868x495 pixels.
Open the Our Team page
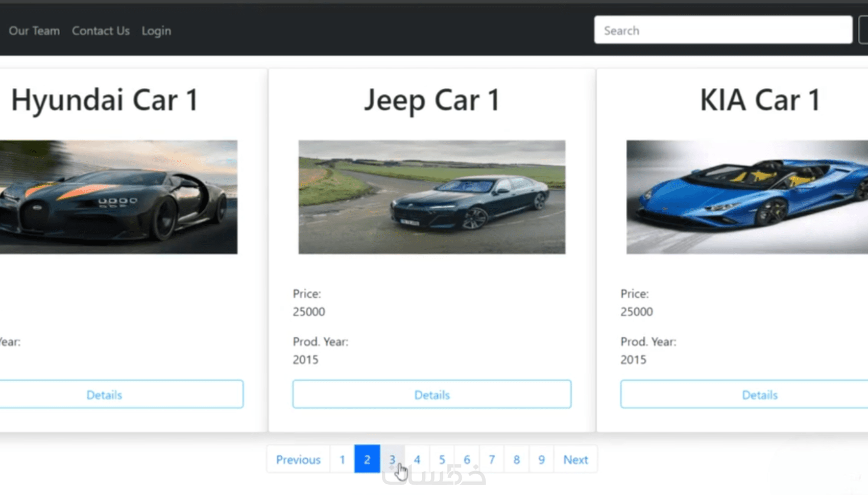tap(34, 31)
